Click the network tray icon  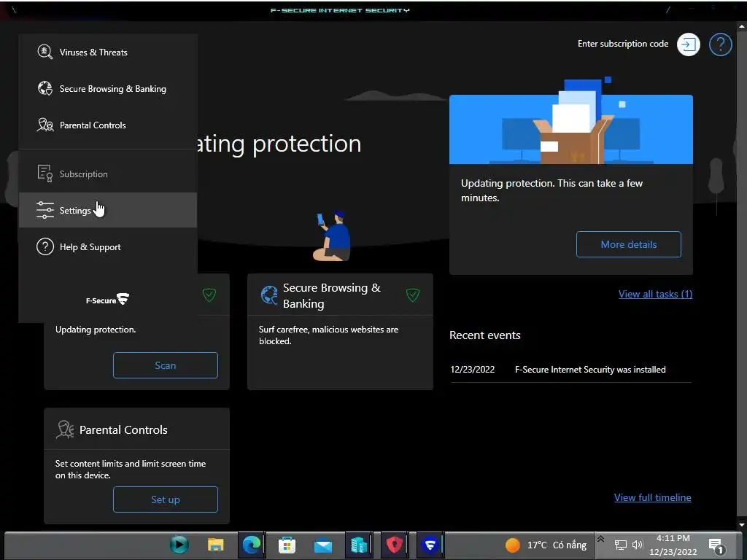tap(620, 544)
